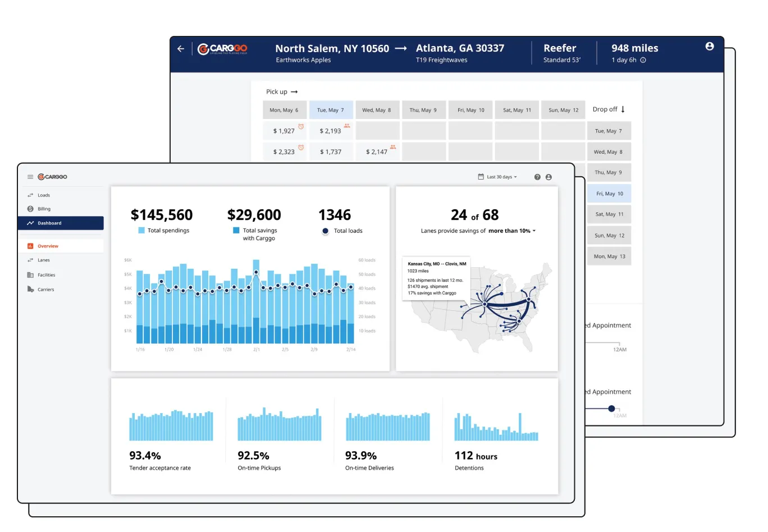This screenshot has width=768, height=532.
Task: Click the drop-off sort arrow
Action: [623, 109]
